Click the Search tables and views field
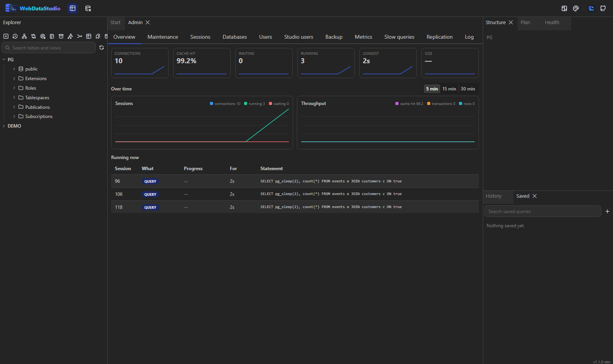The width and height of the screenshot is (613, 364). [x=49, y=48]
